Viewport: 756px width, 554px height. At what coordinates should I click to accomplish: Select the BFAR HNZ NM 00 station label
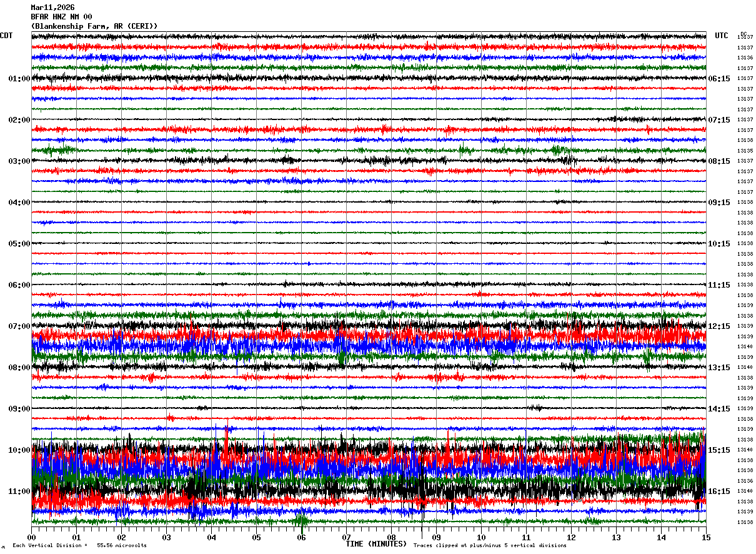(61, 17)
